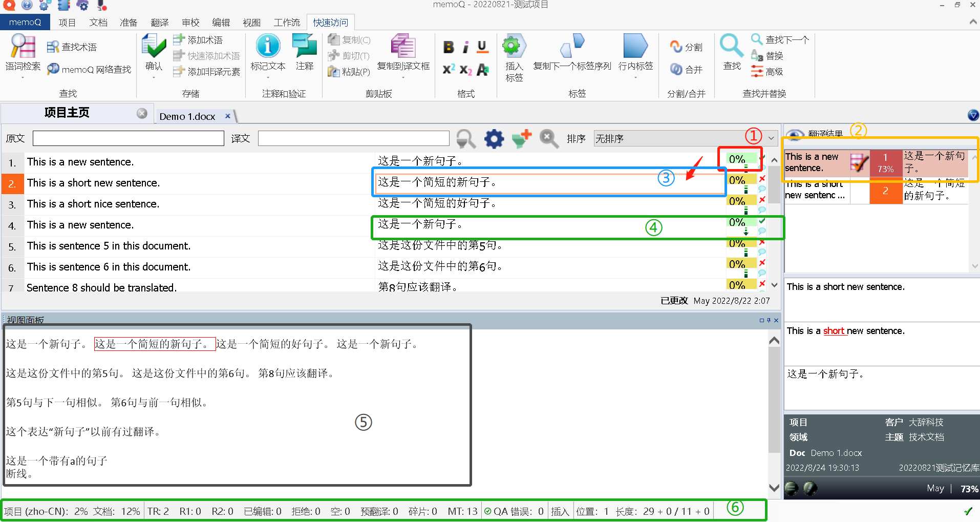
Task: Expand the 标记文本 dropdown arrow
Action: click(x=268, y=78)
